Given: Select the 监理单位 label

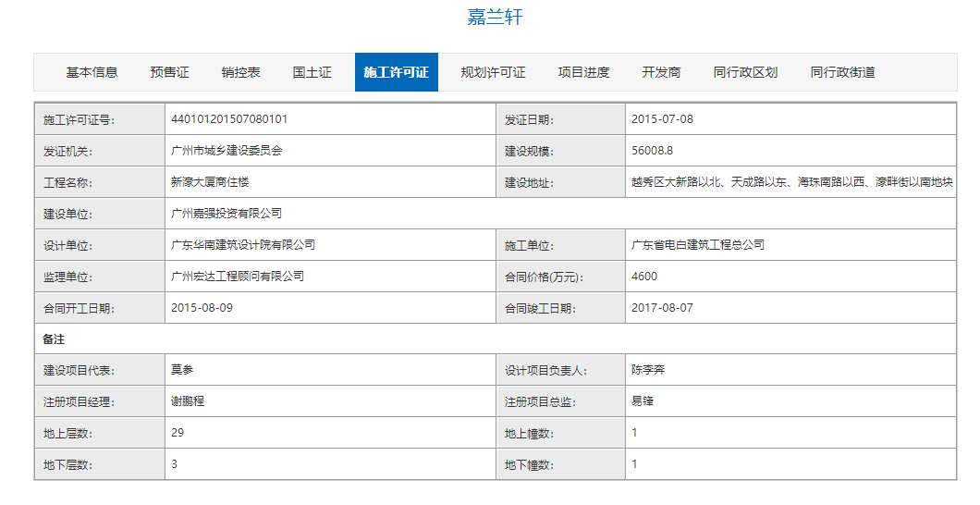Looking at the screenshot, I should [67, 277].
